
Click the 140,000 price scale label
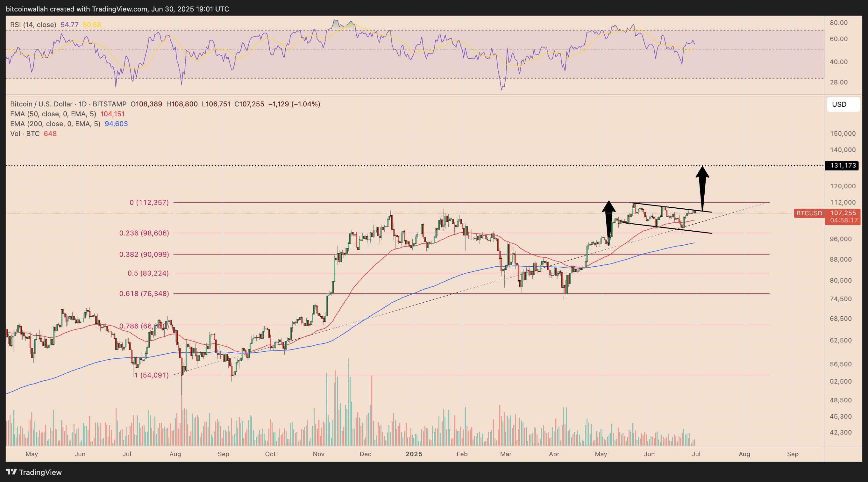click(843, 150)
